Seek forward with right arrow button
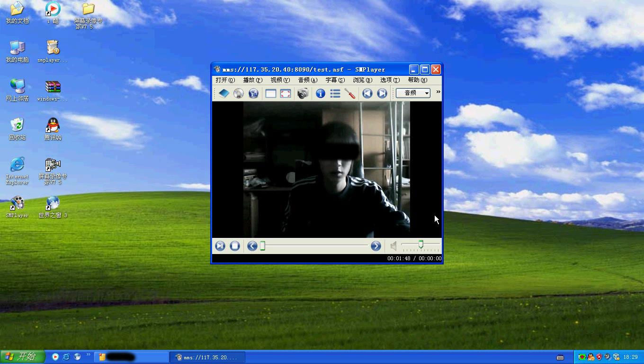 click(376, 246)
